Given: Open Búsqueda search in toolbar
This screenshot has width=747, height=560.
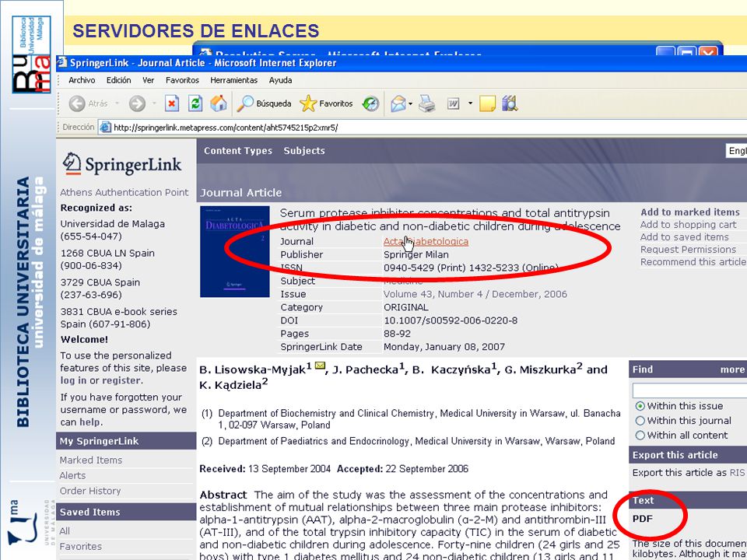Looking at the screenshot, I should pyautogui.click(x=264, y=103).
